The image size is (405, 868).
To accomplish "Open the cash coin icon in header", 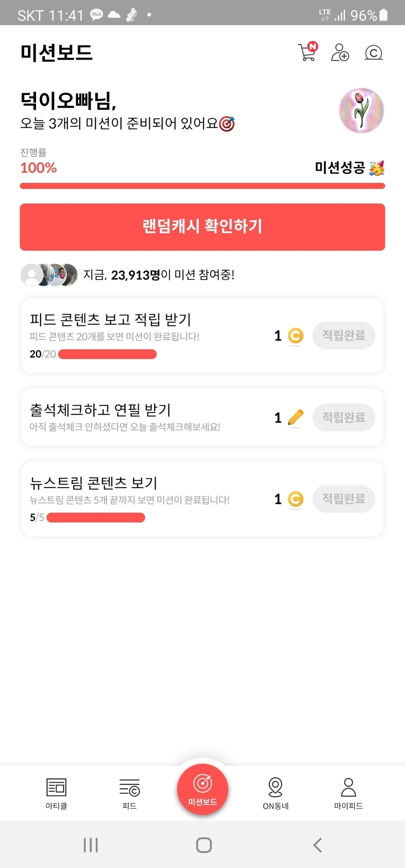I will tap(374, 53).
